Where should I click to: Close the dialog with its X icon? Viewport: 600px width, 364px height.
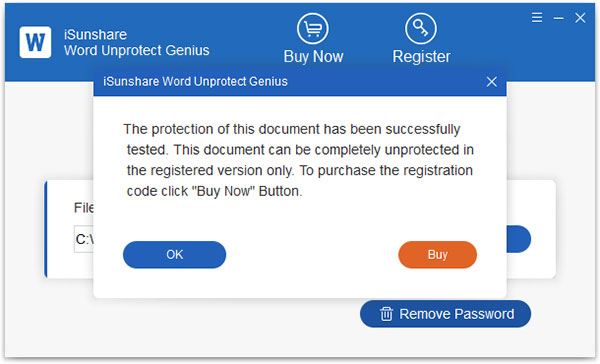point(492,82)
